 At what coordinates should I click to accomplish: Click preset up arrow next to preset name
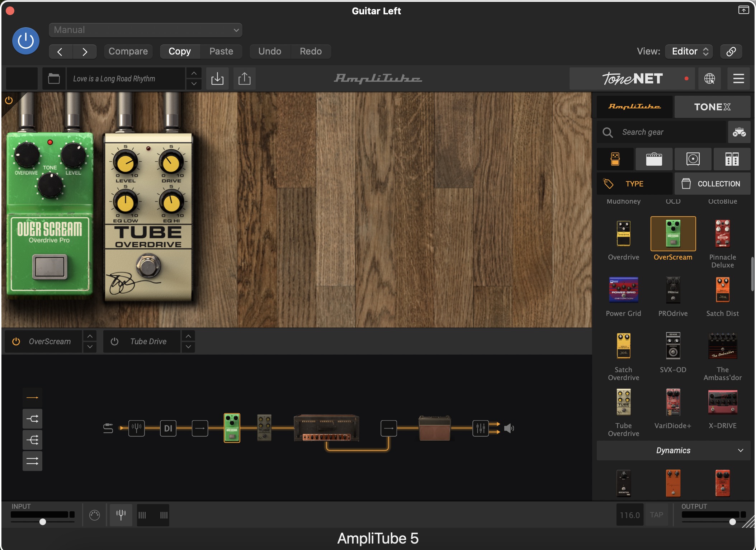click(194, 74)
